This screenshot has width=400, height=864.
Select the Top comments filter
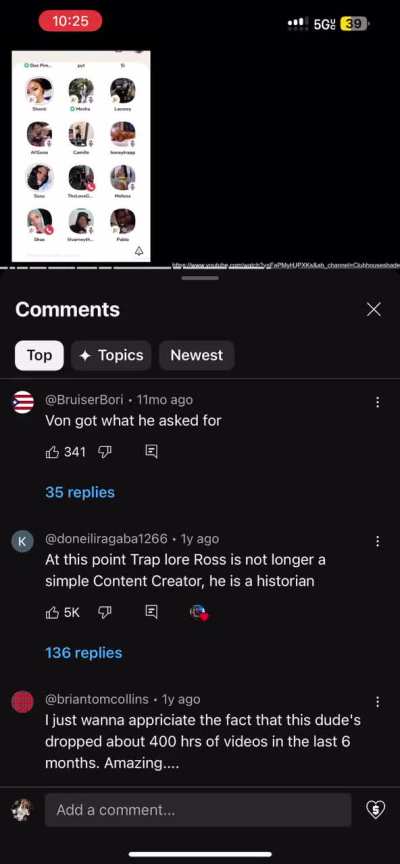click(x=39, y=355)
